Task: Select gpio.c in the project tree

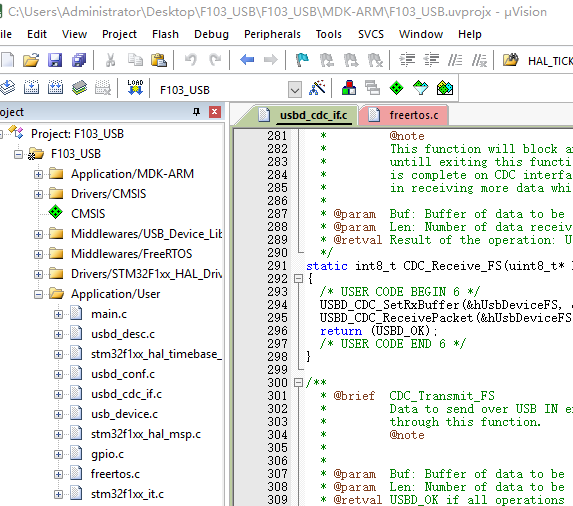Action: click(107, 454)
